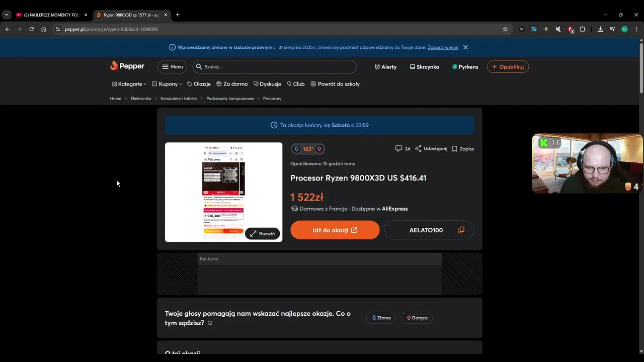Open Powrót do szkoły section

click(x=335, y=84)
